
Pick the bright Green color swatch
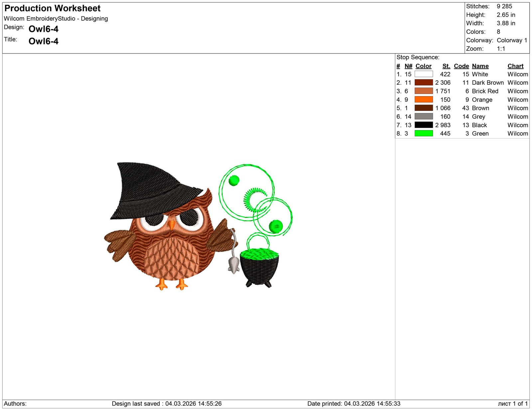tap(423, 133)
